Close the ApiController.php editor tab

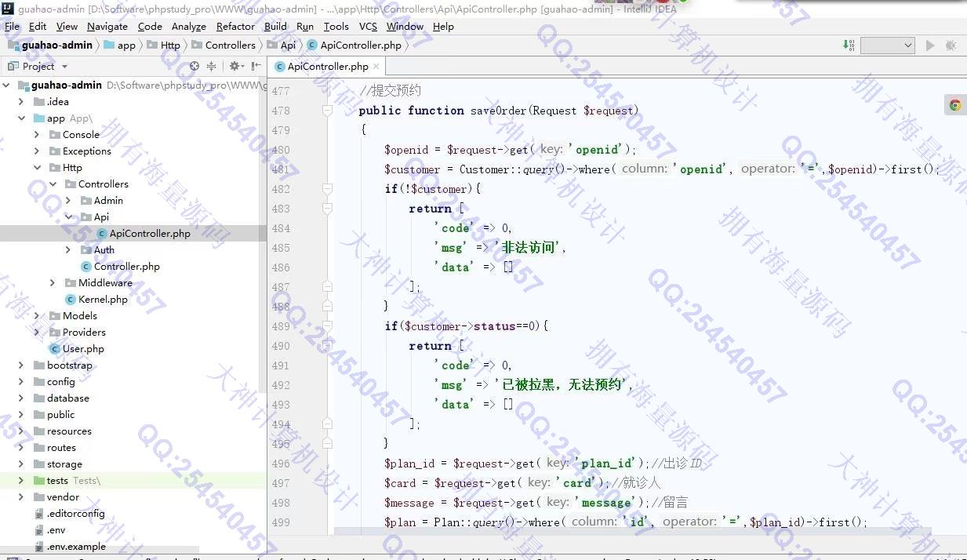(x=376, y=67)
